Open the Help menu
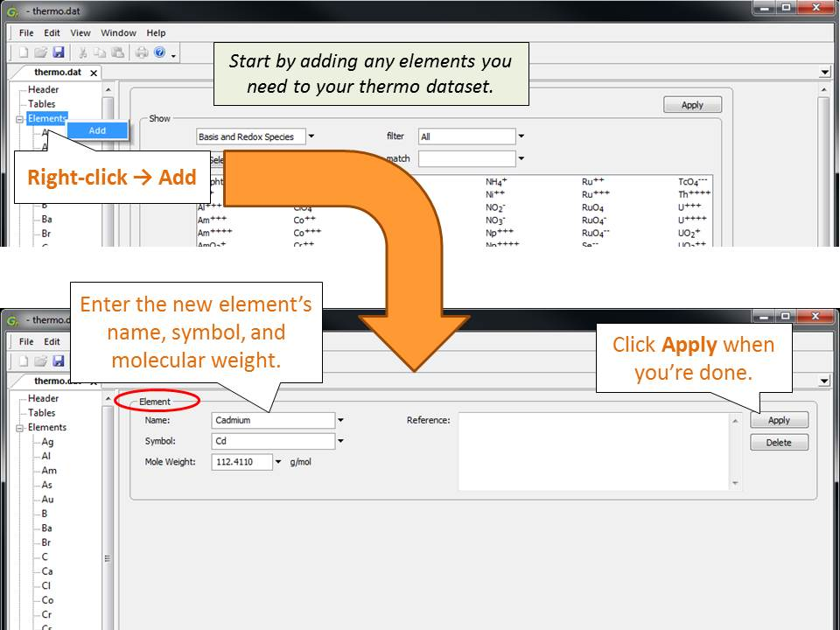This screenshot has width=840, height=630. tap(156, 32)
